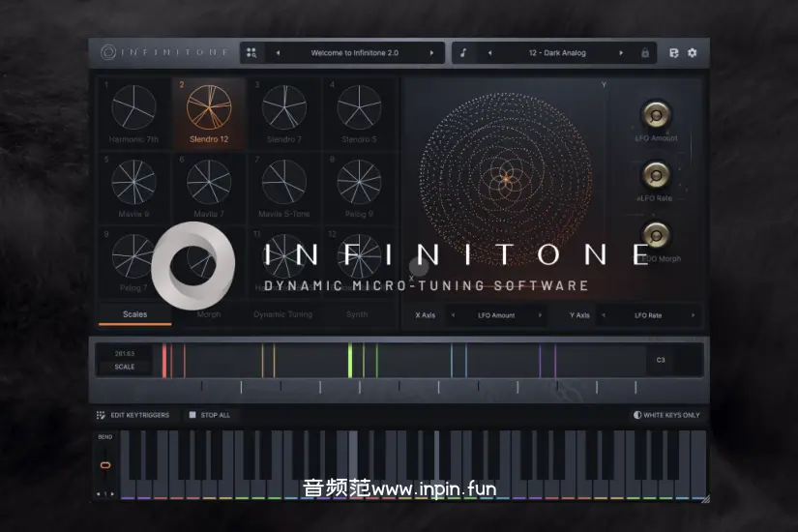
Task: Click the thick red note line
Action: tap(164, 361)
